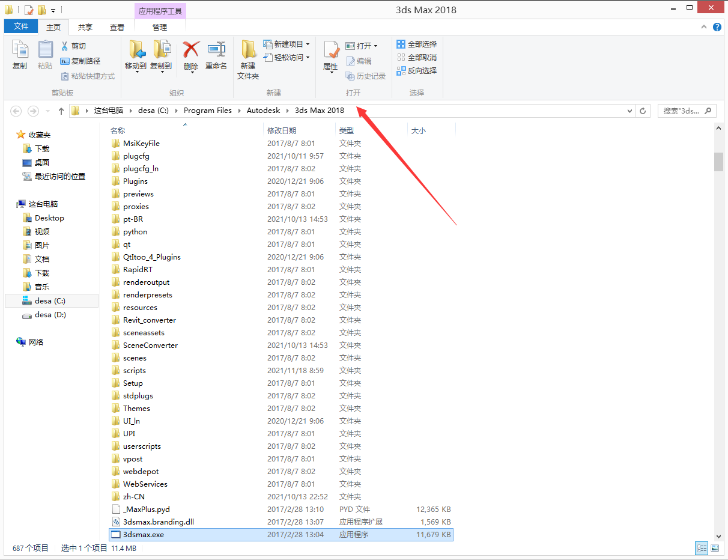
Task: Click the blue help question mark icon
Action: point(717,27)
